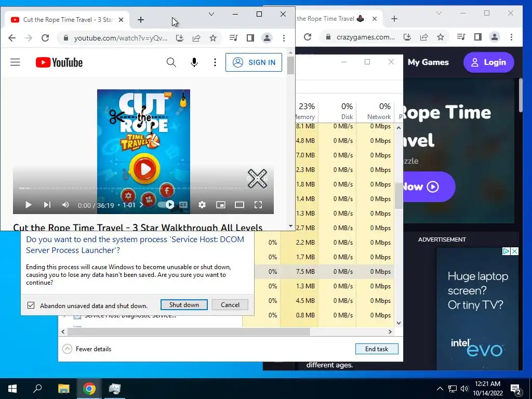Reload the YouTube page
Screen dimensions: 532x399
click(45, 38)
